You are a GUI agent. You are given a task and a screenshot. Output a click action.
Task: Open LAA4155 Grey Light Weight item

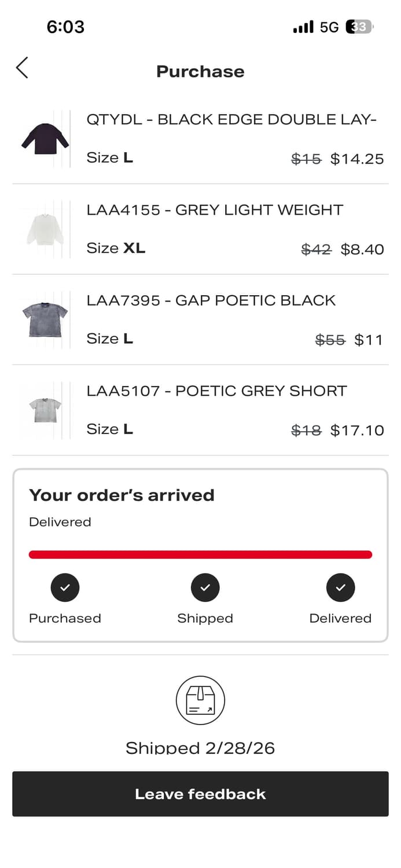pyautogui.click(x=215, y=210)
